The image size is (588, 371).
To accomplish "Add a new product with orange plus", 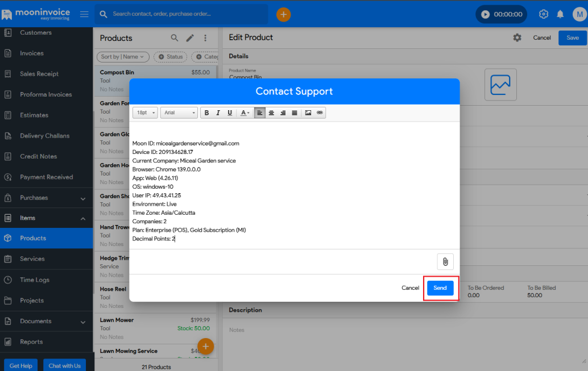I will coord(205,347).
